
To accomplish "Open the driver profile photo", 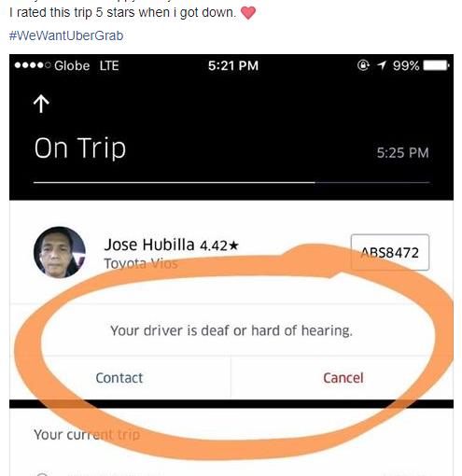I will tap(60, 252).
